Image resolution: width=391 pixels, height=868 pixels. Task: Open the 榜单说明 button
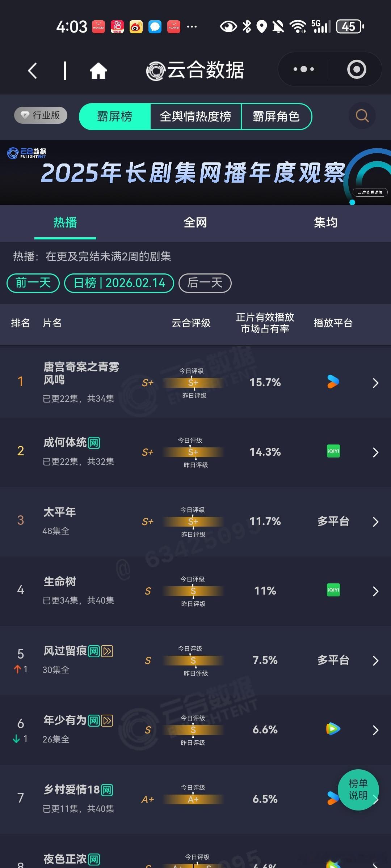[x=358, y=790]
